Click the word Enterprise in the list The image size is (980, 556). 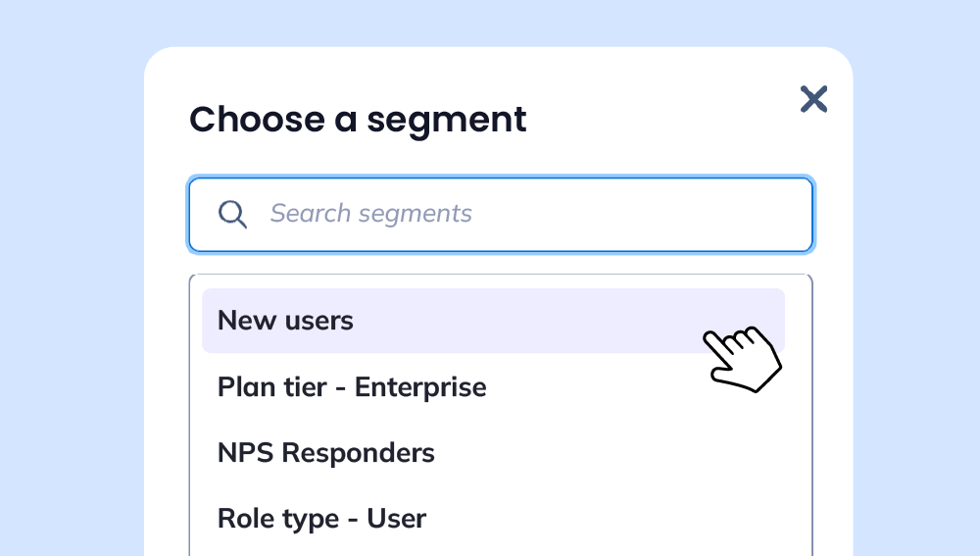420,387
